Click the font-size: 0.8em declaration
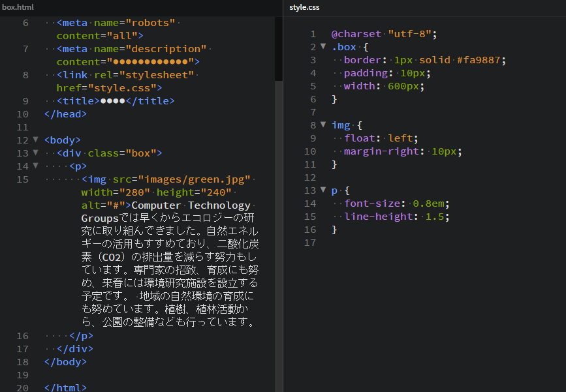 coord(397,204)
